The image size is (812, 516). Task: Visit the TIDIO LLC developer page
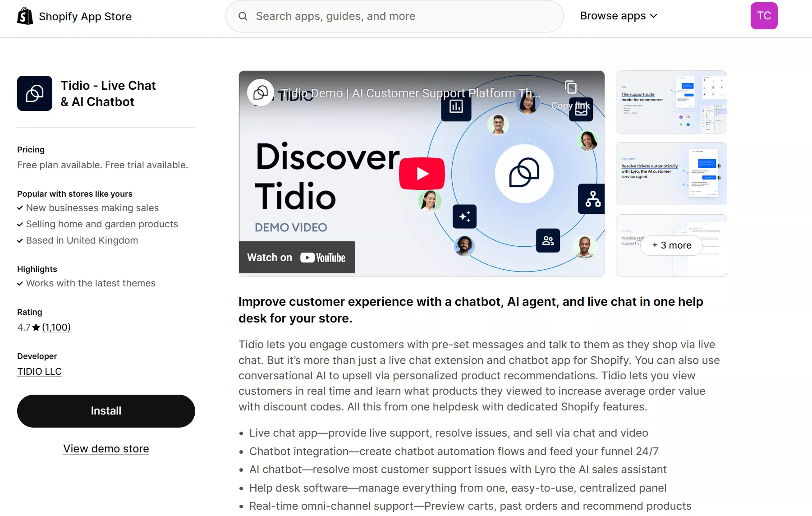pyautogui.click(x=39, y=371)
